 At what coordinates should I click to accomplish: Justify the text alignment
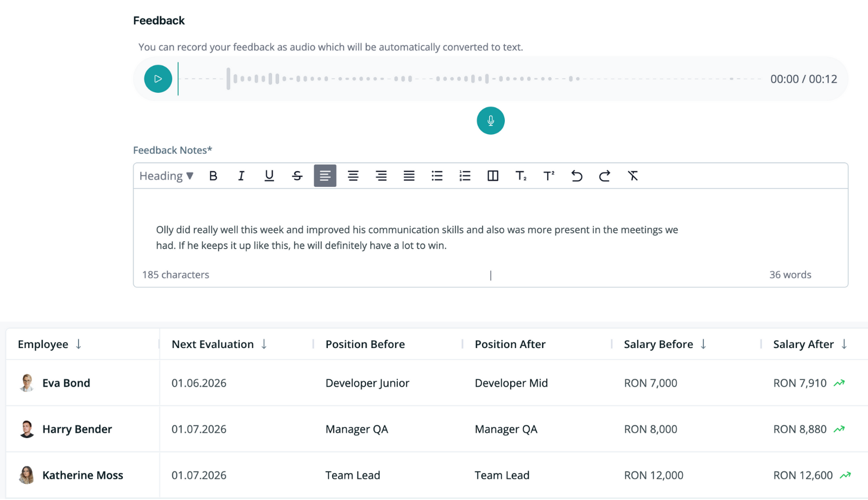coord(409,176)
